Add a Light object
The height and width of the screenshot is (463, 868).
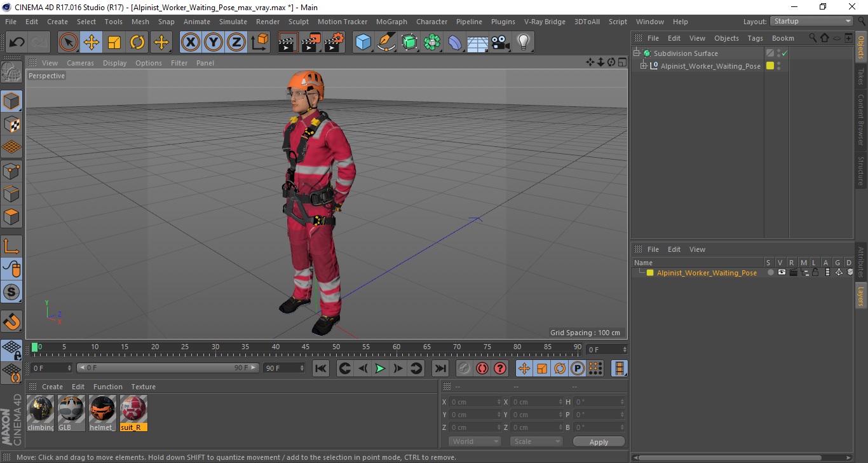pyautogui.click(x=524, y=43)
